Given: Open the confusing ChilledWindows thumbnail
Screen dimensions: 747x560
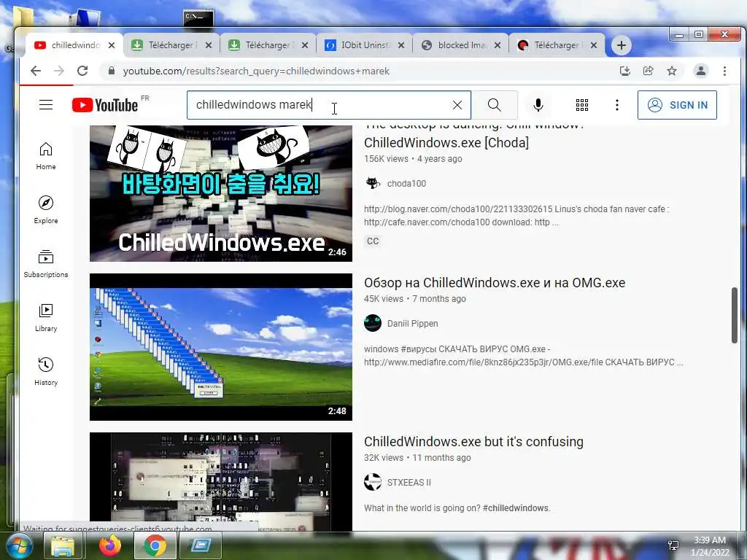Looking at the screenshot, I should (221, 481).
